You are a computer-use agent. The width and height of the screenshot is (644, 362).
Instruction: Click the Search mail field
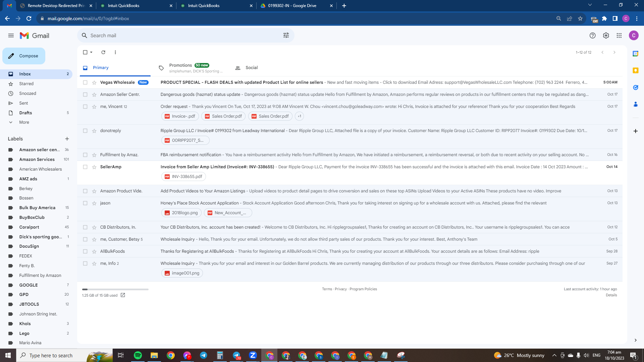click(186, 36)
